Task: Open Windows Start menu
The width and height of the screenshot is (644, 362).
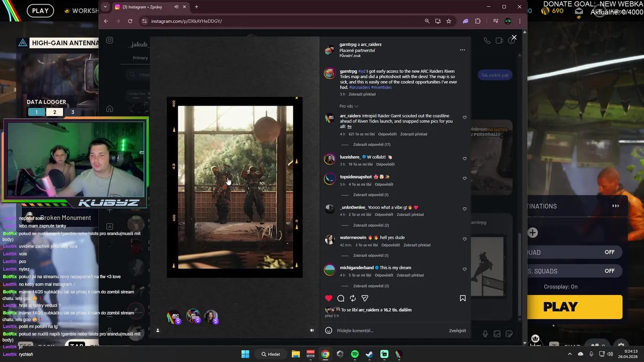Action: pyautogui.click(x=245, y=354)
